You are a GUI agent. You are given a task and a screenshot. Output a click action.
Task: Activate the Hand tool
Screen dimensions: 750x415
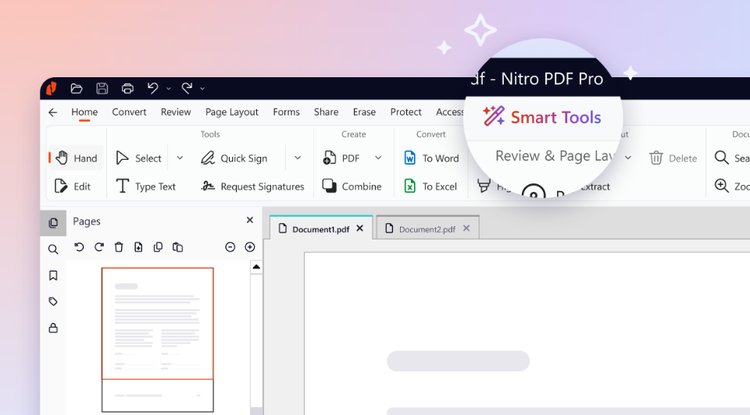pyautogui.click(x=77, y=158)
